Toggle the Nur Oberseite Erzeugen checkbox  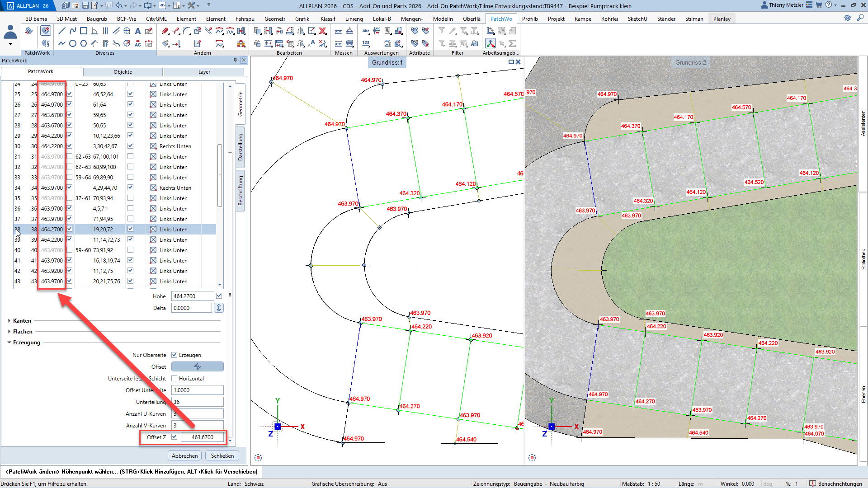pyautogui.click(x=175, y=355)
